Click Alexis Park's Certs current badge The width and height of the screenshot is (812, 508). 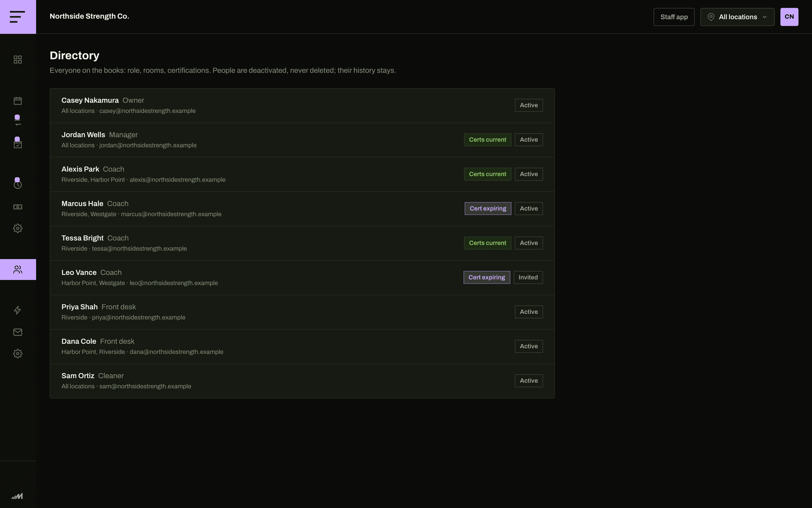[x=487, y=174]
